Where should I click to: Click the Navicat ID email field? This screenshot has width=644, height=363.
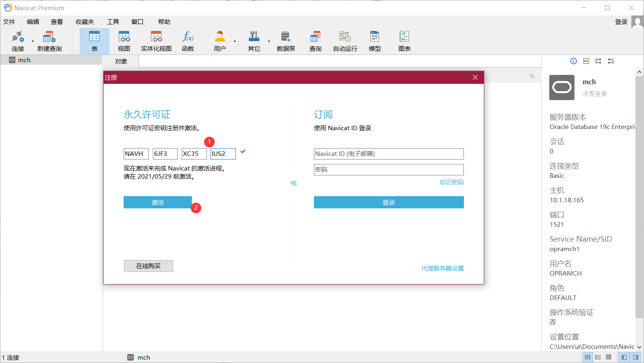(389, 154)
